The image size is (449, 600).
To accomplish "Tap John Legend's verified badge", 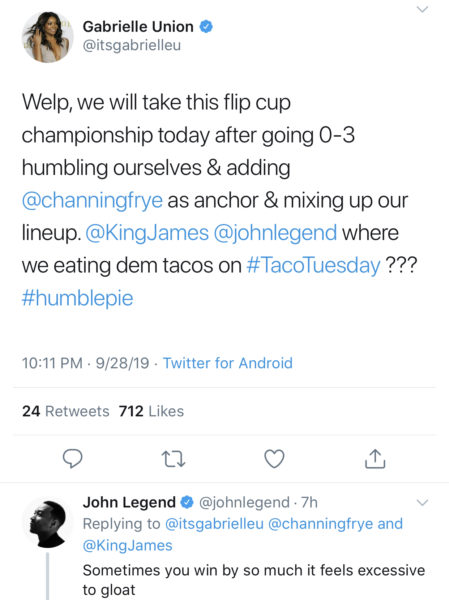I will tap(187, 502).
